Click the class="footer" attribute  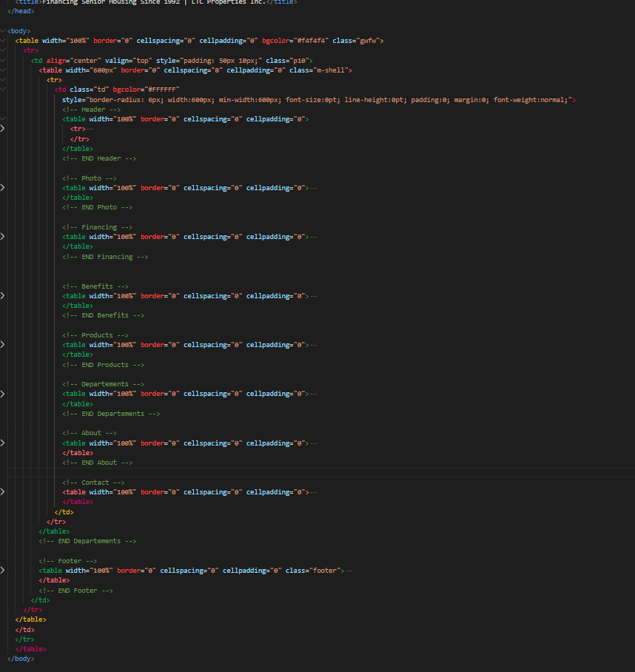(x=313, y=571)
